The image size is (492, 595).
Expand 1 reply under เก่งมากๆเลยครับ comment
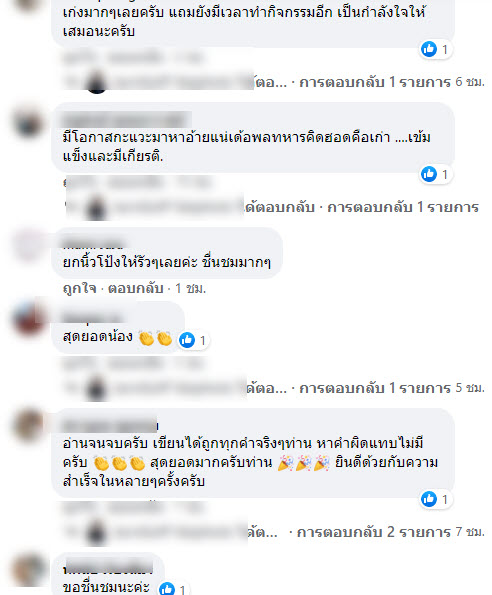[x=375, y=82]
